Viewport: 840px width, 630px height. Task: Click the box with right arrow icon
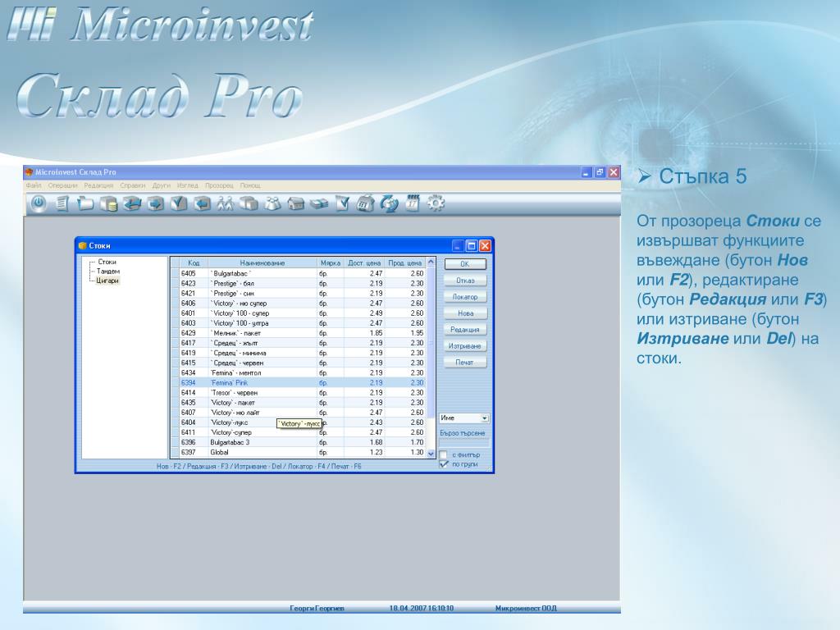tap(155, 203)
